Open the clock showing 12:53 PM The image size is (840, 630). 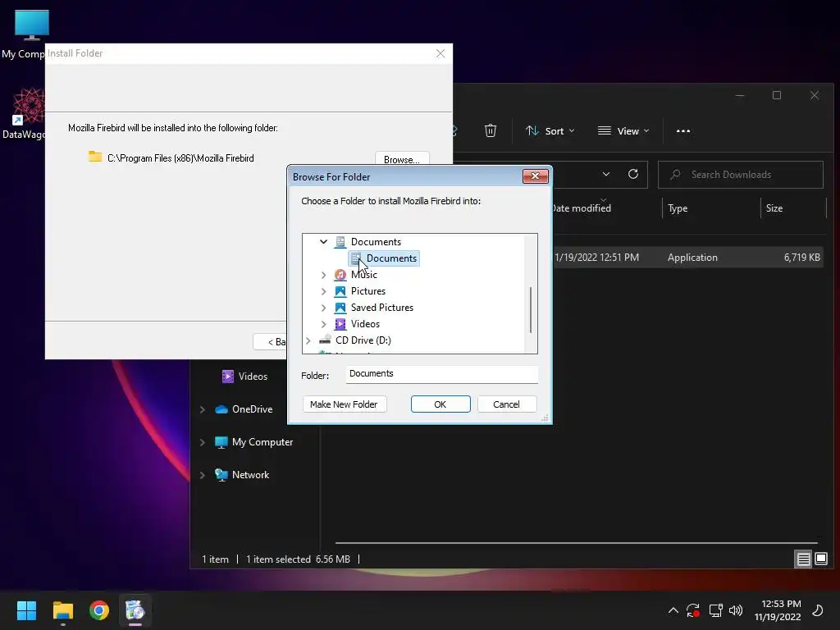point(778,610)
